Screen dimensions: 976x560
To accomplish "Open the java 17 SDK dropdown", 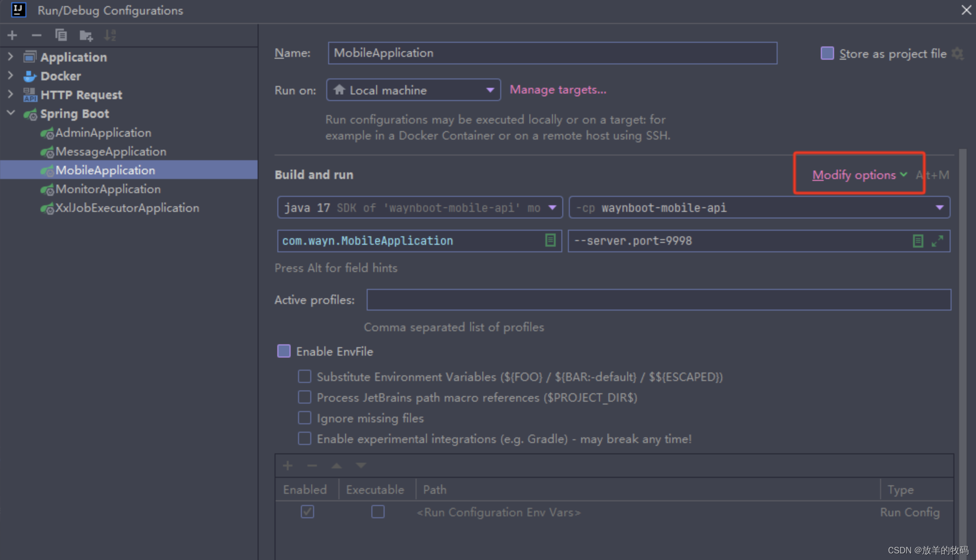I will click(552, 207).
